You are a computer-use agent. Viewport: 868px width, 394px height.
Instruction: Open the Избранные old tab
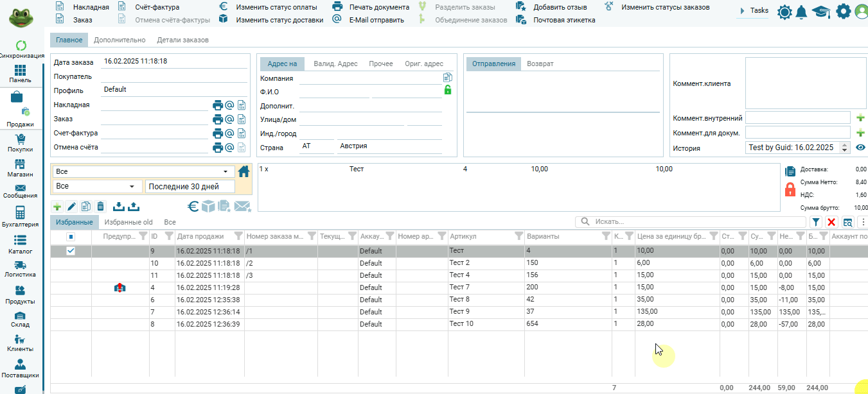pyautogui.click(x=128, y=222)
